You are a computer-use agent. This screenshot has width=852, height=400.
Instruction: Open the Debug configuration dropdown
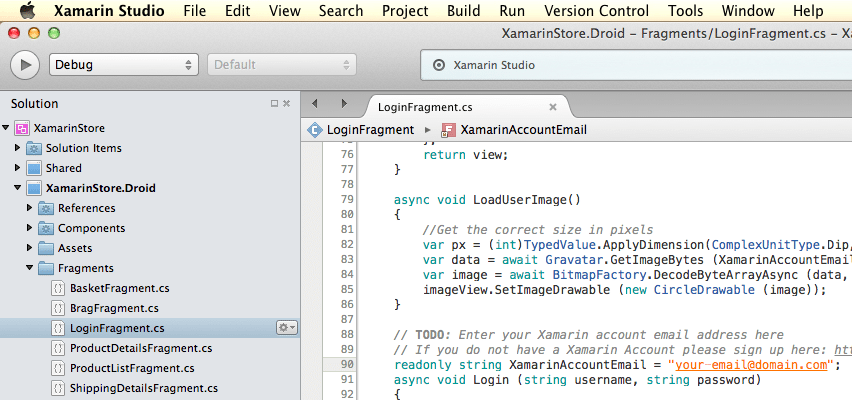point(124,65)
